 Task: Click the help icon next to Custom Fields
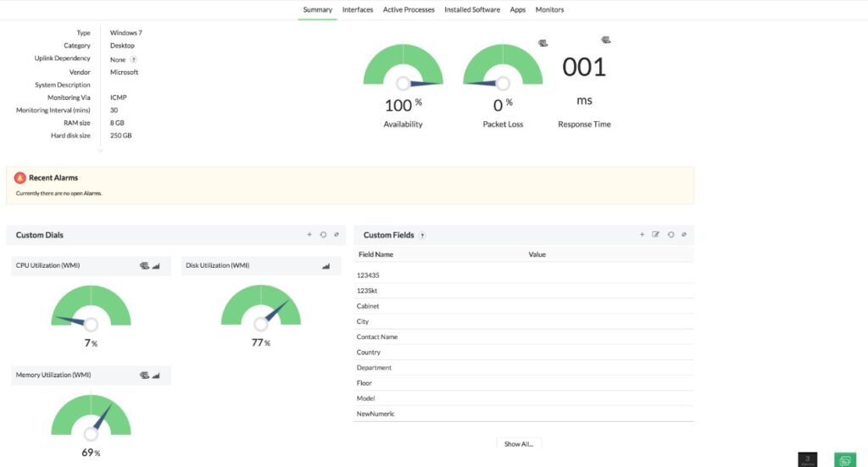click(422, 235)
